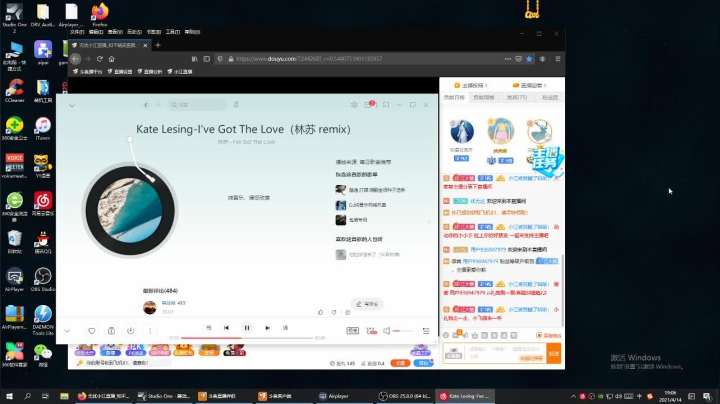Focus the music player search box
Viewport: 720px width, 404px height.
point(197,105)
